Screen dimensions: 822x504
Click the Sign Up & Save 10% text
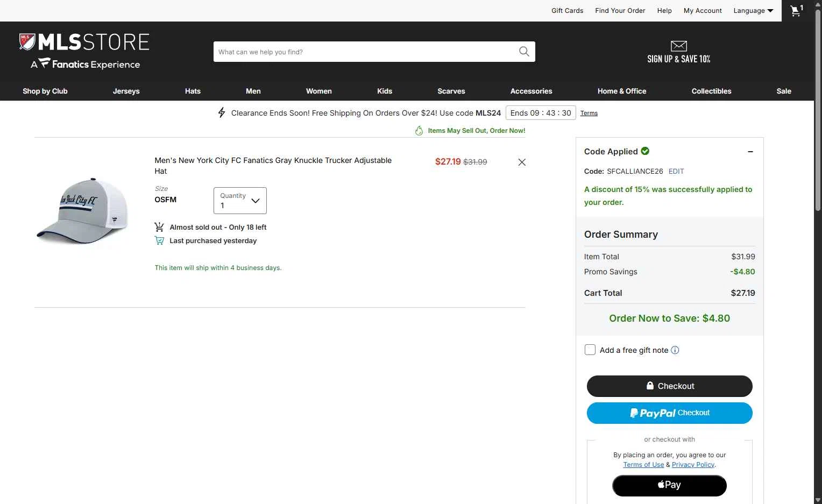[679, 59]
